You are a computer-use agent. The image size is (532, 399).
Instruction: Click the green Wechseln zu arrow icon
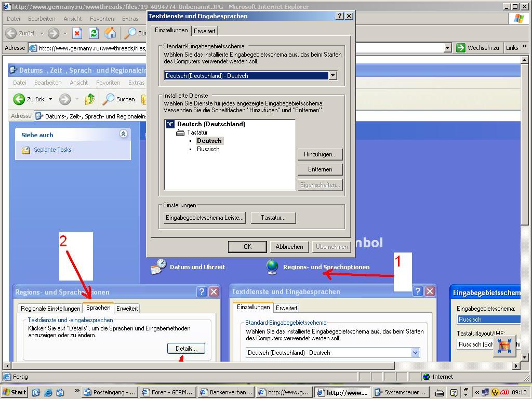tap(460, 48)
